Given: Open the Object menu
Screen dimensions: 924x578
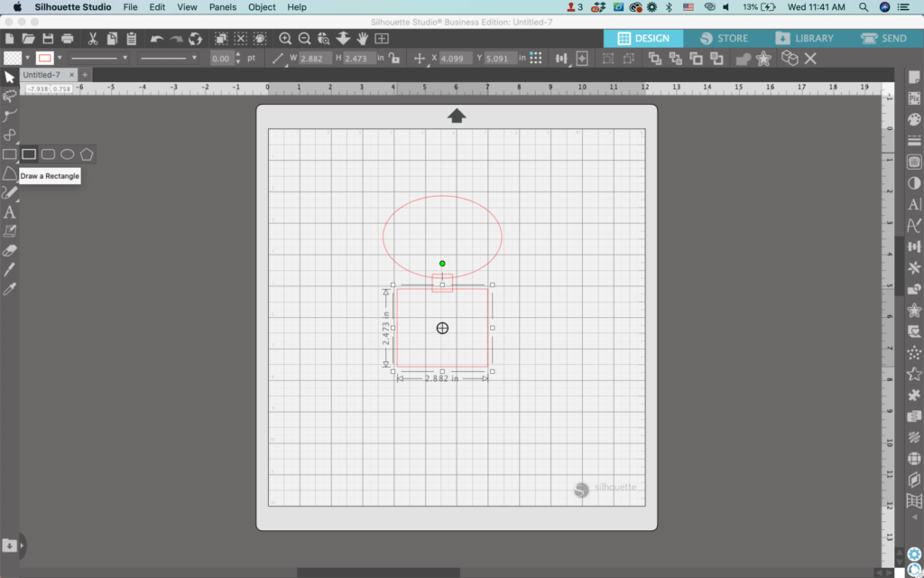Looking at the screenshot, I should [x=262, y=7].
